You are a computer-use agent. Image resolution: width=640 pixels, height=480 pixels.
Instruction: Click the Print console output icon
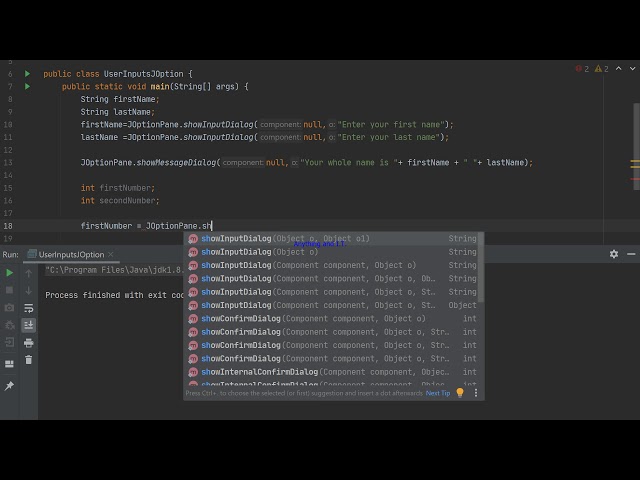29,342
